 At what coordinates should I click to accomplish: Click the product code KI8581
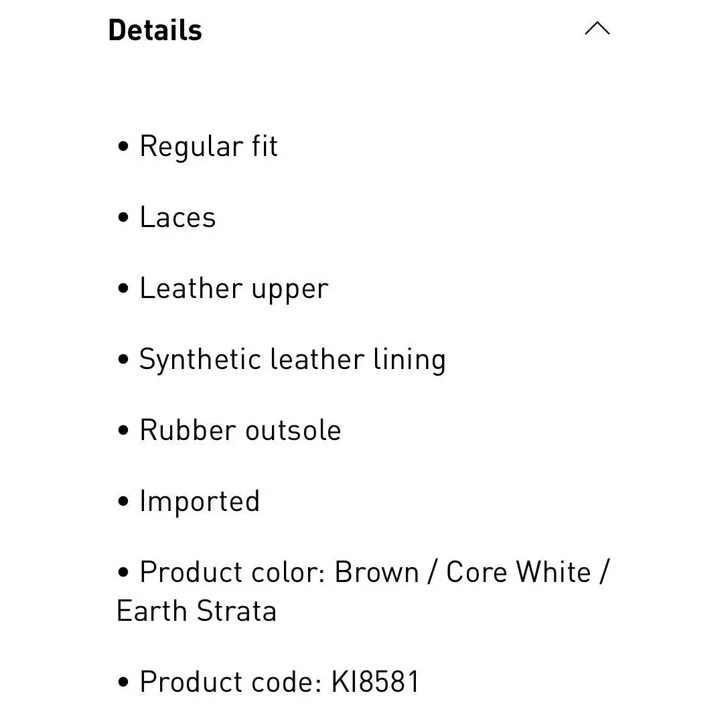(375, 682)
